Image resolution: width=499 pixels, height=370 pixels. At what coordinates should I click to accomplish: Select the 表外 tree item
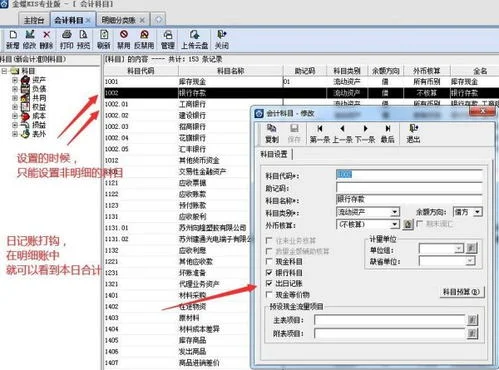pyautogui.click(x=39, y=134)
